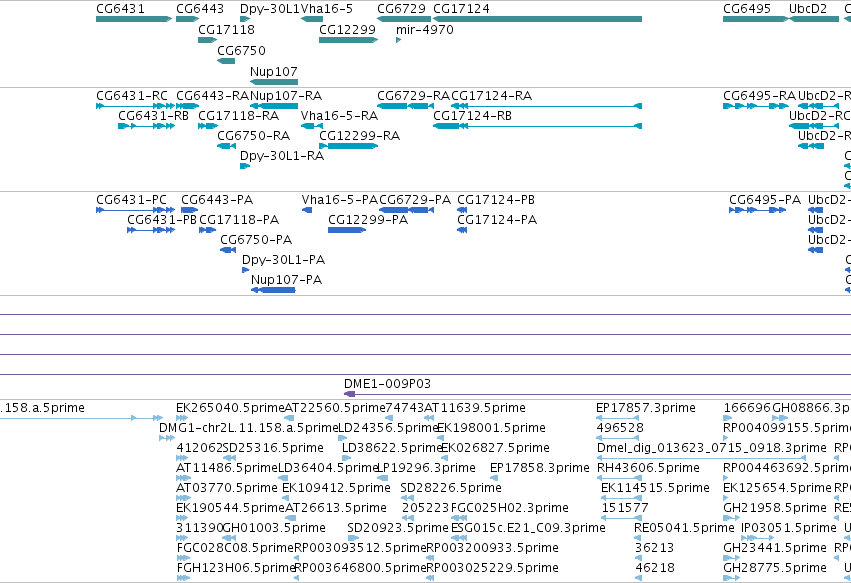Select transcript Dpy-30L1-RA
Image resolution: width=851 pixels, height=583 pixels.
click(x=245, y=166)
